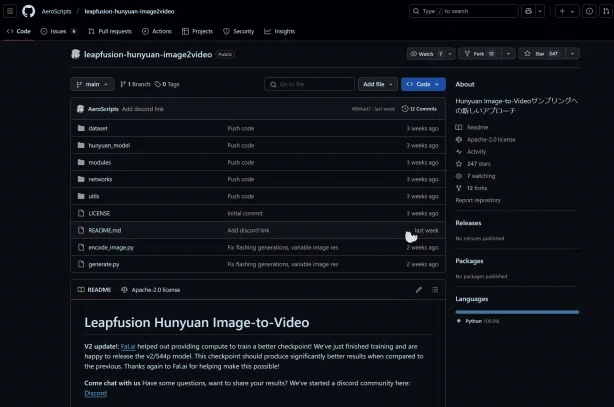Image resolution: width=614 pixels, height=407 pixels.
Task: Open the Discord link in README
Action: 95,393
